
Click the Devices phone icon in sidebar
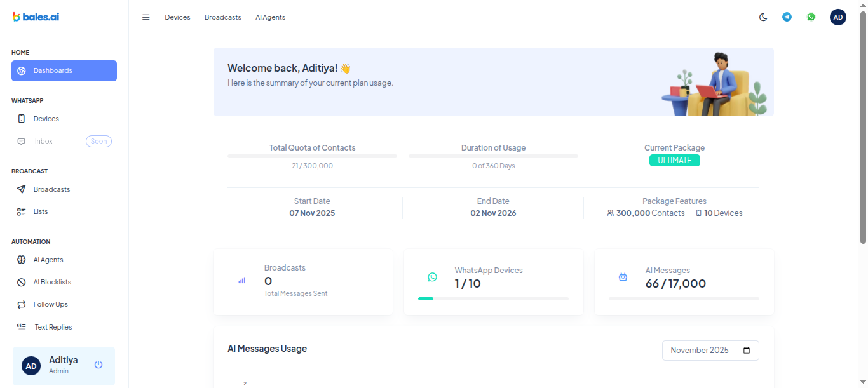(22, 119)
